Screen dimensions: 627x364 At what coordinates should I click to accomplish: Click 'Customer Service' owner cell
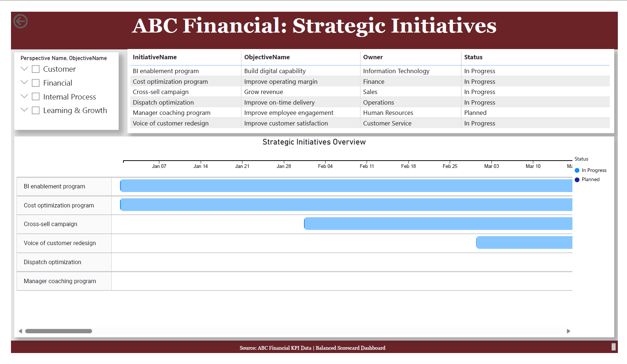coord(387,123)
